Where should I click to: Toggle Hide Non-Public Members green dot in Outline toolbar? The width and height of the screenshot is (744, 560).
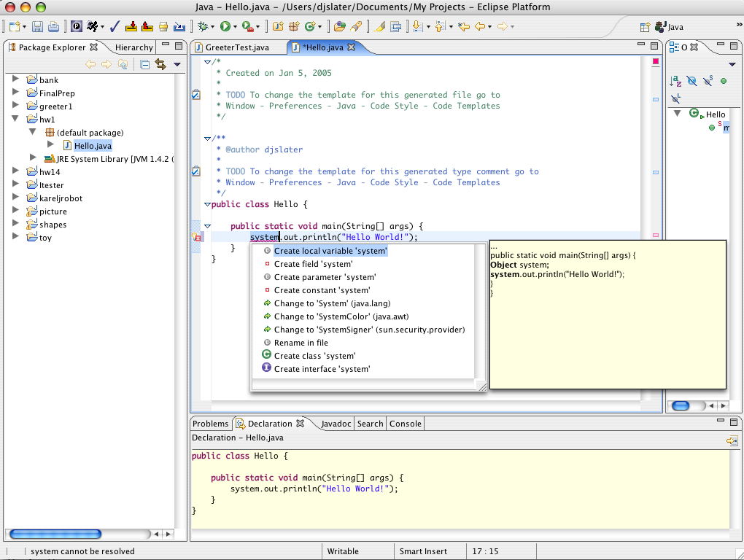coord(724,81)
